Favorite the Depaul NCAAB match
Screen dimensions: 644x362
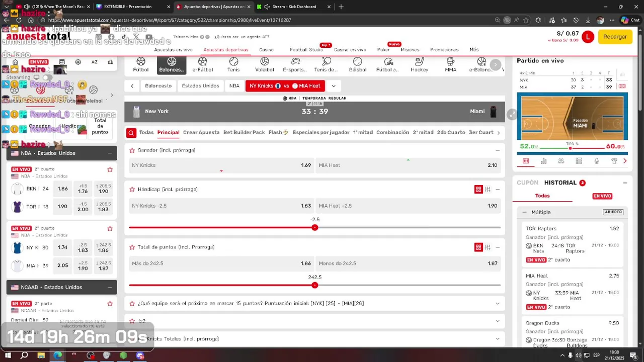click(x=110, y=304)
